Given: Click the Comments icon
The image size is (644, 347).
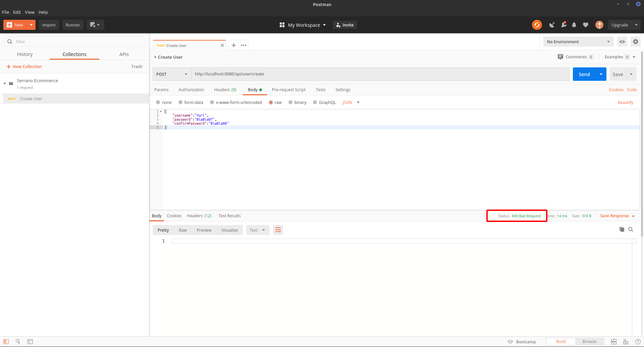Looking at the screenshot, I should (560, 57).
